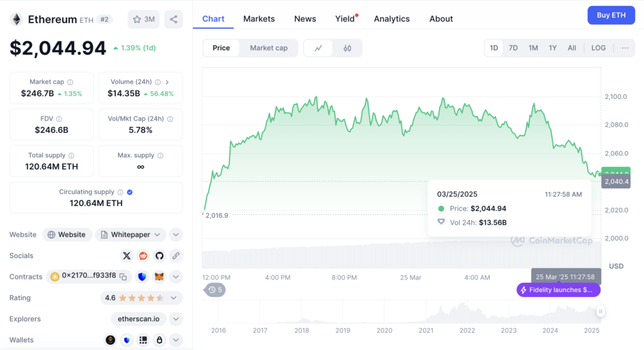Click the Buy ETH button

click(611, 15)
